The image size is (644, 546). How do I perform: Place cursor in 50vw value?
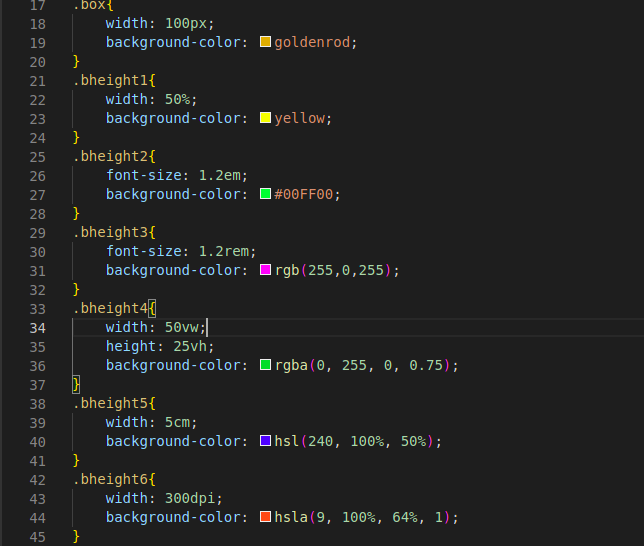click(182, 327)
